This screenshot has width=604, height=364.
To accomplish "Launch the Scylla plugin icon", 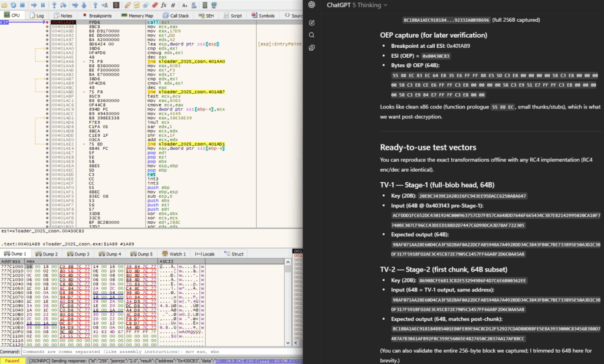I will pos(116,5).
